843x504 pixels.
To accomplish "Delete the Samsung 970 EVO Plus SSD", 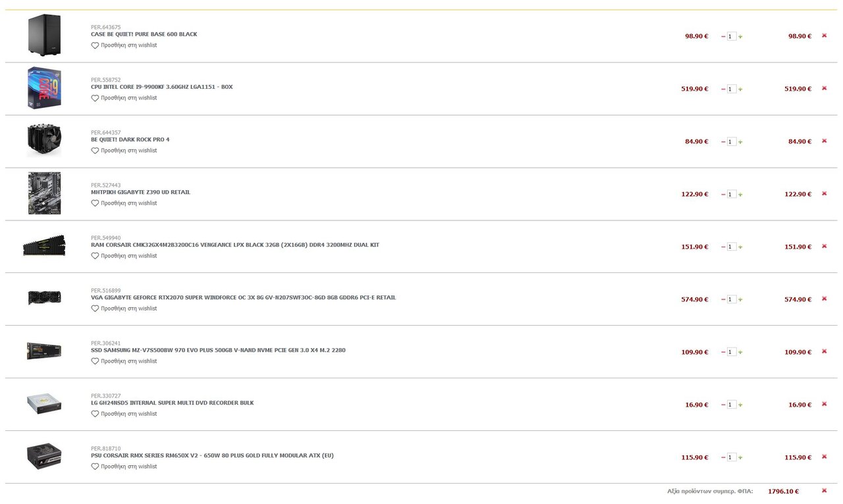I will (824, 351).
